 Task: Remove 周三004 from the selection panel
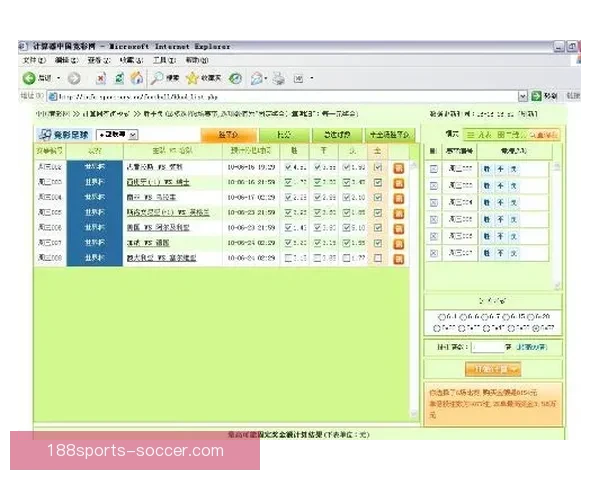pos(434,202)
